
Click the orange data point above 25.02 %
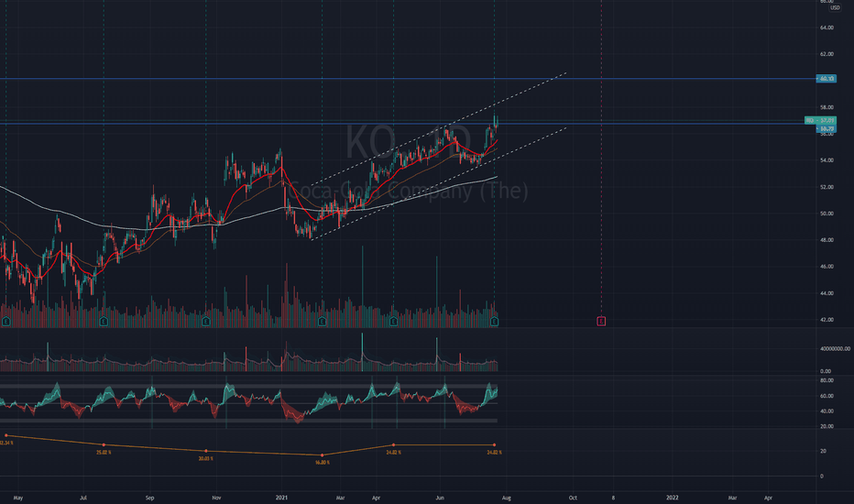104,445
